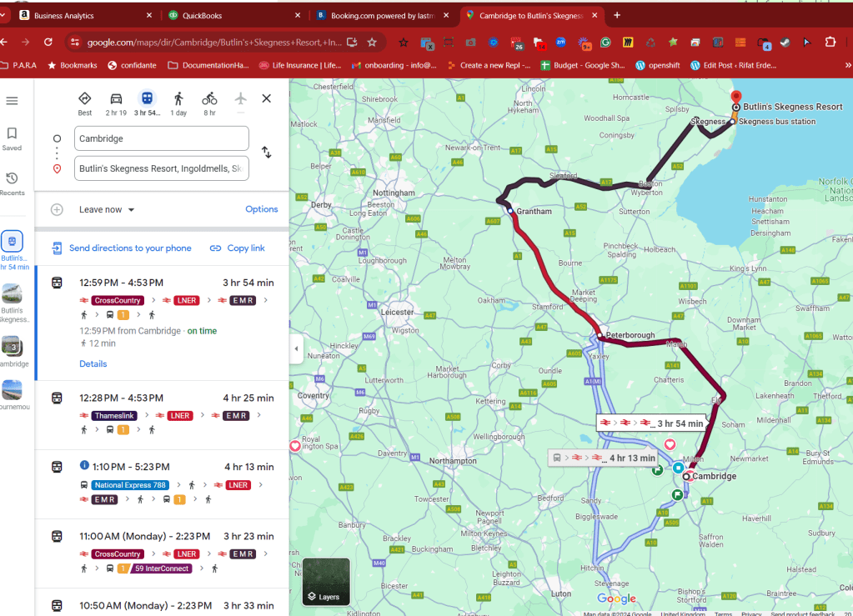Show more bookmarks chevron
853x616 pixels.
click(847, 65)
